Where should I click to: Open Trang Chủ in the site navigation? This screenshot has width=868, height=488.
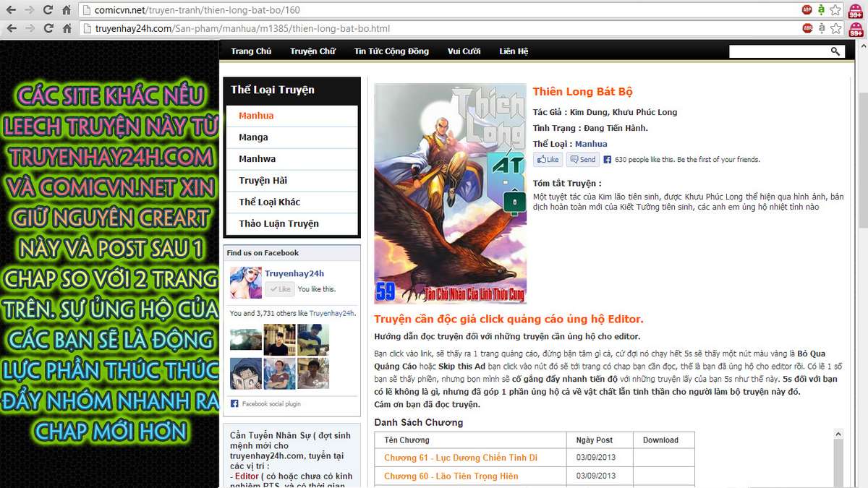point(251,51)
